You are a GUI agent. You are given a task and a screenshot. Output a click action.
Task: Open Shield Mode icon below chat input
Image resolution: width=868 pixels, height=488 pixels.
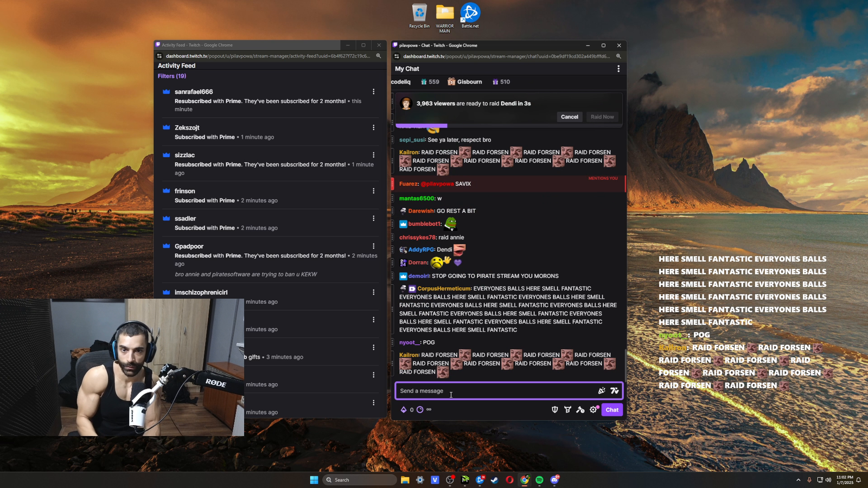pyautogui.click(x=554, y=409)
